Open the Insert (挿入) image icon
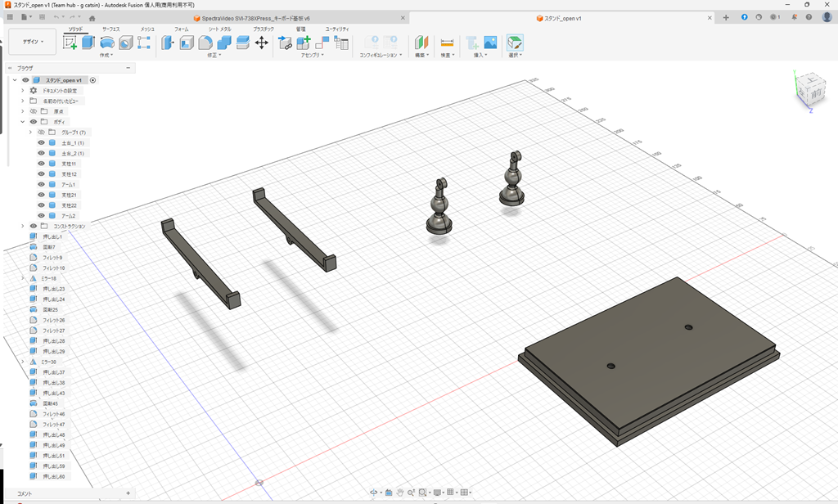The height and width of the screenshot is (504, 838). (490, 43)
